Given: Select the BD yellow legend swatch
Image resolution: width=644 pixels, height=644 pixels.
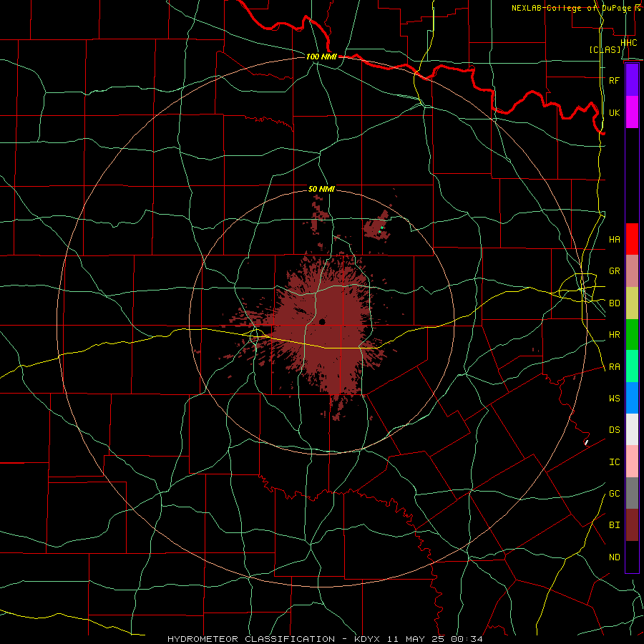Looking at the screenshot, I should pyautogui.click(x=632, y=303).
